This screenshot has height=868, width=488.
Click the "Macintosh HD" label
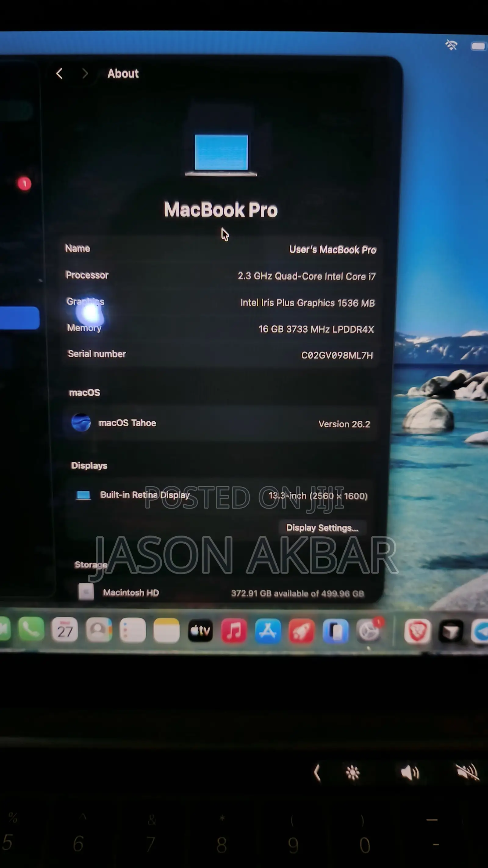[x=131, y=592]
